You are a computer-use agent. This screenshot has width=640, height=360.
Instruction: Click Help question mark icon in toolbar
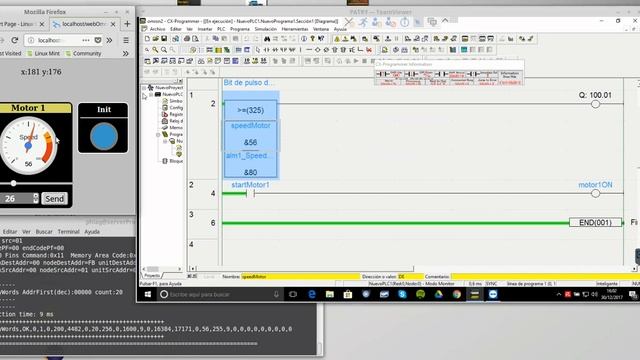(313, 39)
